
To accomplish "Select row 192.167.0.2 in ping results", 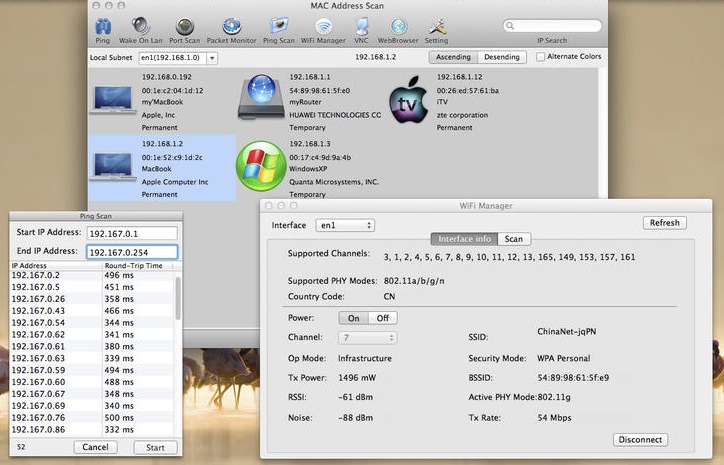I will pyautogui.click(x=92, y=275).
